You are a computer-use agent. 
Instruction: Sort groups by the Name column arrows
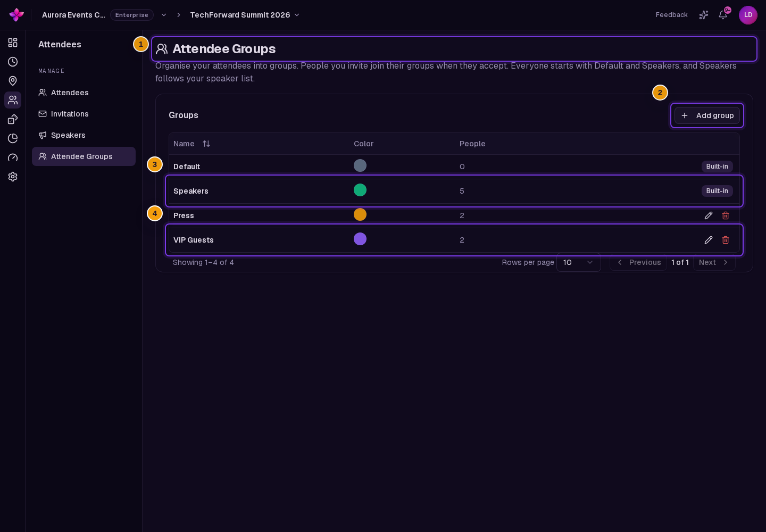pos(206,144)
